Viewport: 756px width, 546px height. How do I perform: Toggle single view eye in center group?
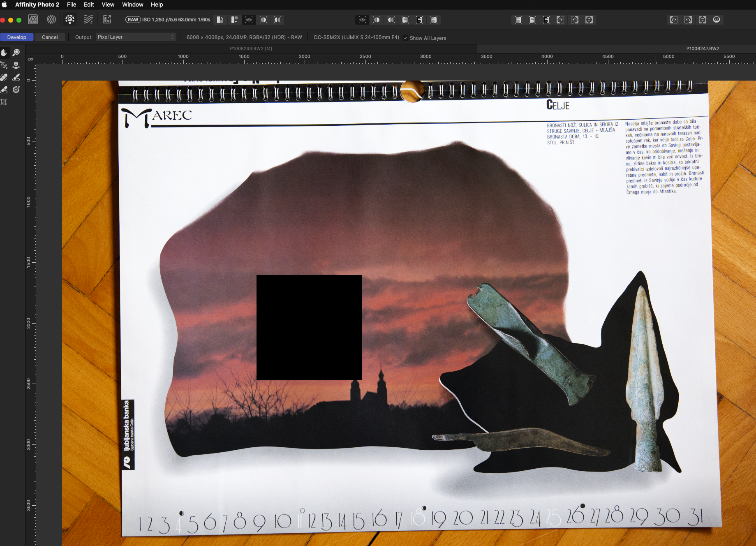coord(362,20)
